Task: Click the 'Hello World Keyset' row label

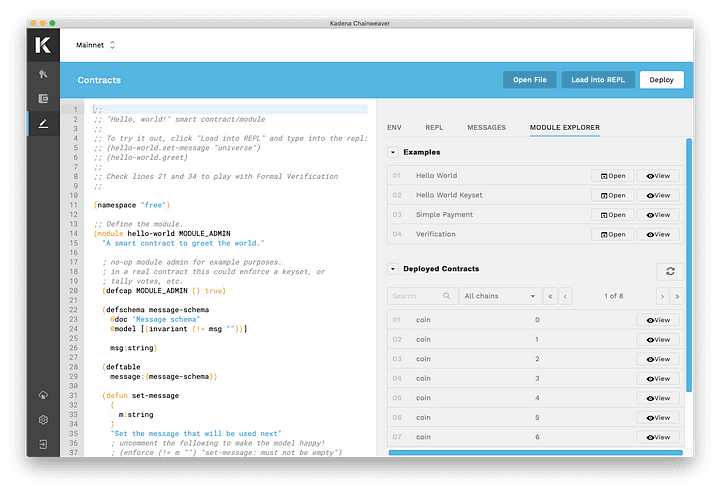Action: pyautogui.click(x=449, y=195)
